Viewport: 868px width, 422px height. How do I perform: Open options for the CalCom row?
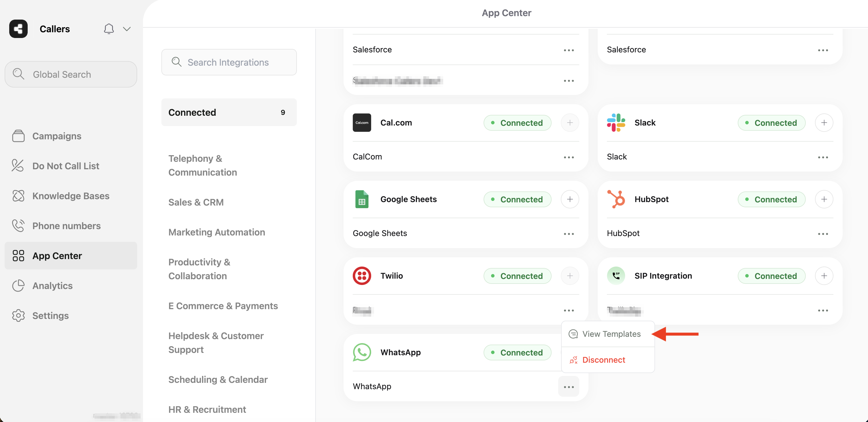point(569,157)
